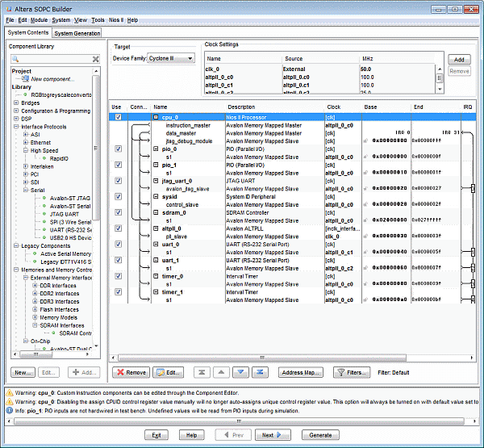484x448 pixels.
Task: Open the Device Family dropdown
Action: 171,58
